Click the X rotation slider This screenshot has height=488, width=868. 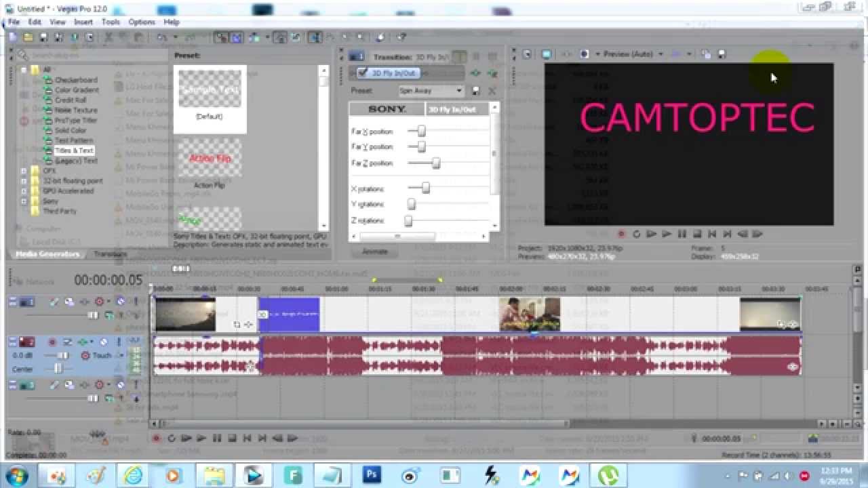(x=425, y=188)
